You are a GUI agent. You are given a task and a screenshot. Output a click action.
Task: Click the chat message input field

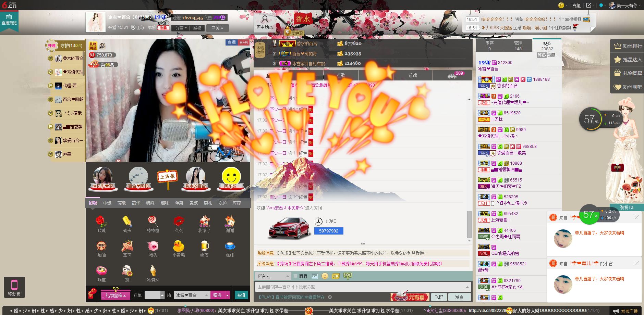pyautogui.click(x=363, y=287)
